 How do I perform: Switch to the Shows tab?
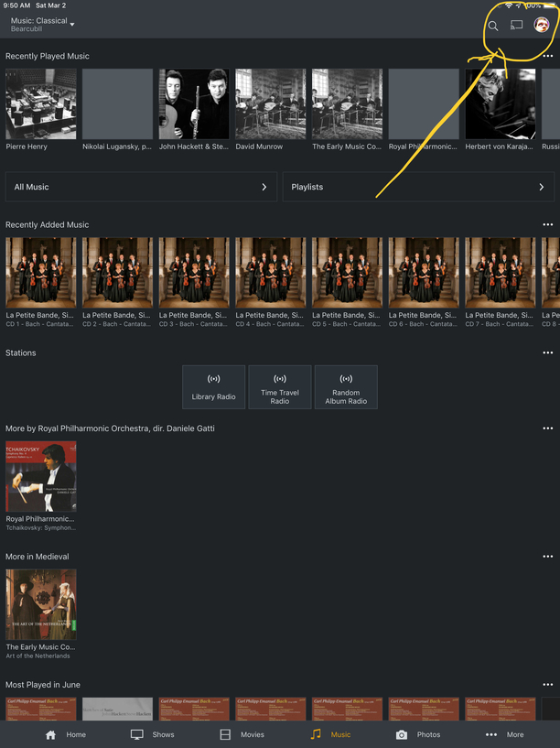pyautogui.click(x=153, y=734)
